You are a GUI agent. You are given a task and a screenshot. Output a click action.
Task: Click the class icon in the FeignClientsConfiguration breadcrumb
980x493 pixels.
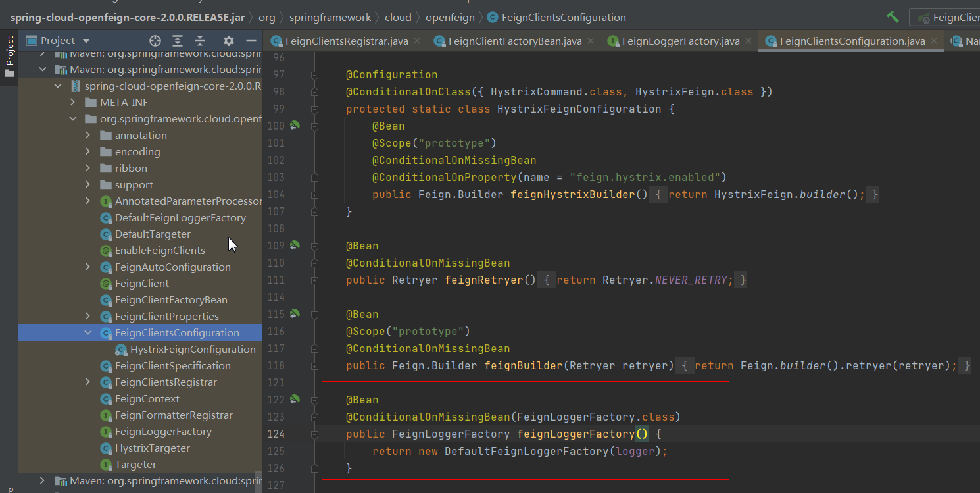click(493, 18)
